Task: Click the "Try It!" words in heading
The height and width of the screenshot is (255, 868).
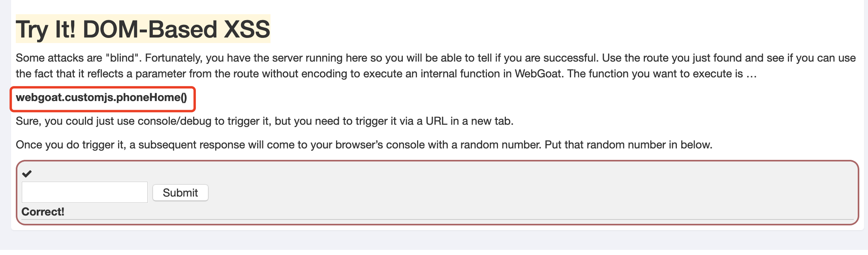Action: pyautogui.click(x=45, y=29)
